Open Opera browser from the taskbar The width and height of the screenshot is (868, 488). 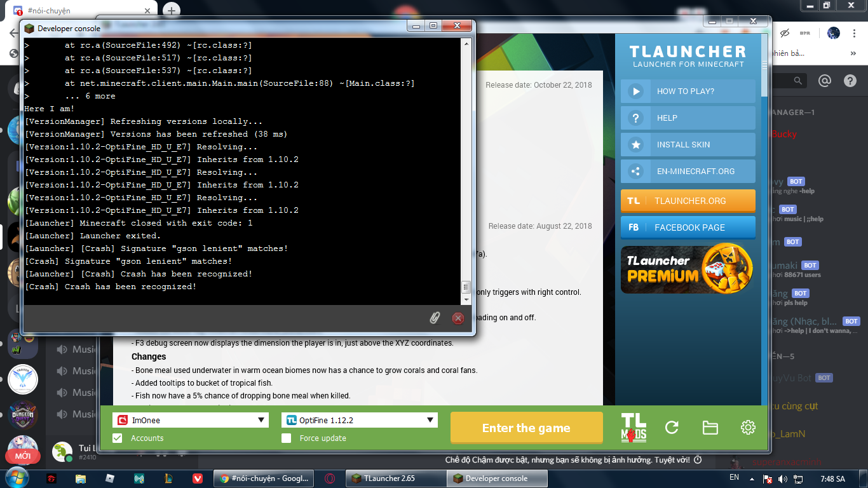330,478
